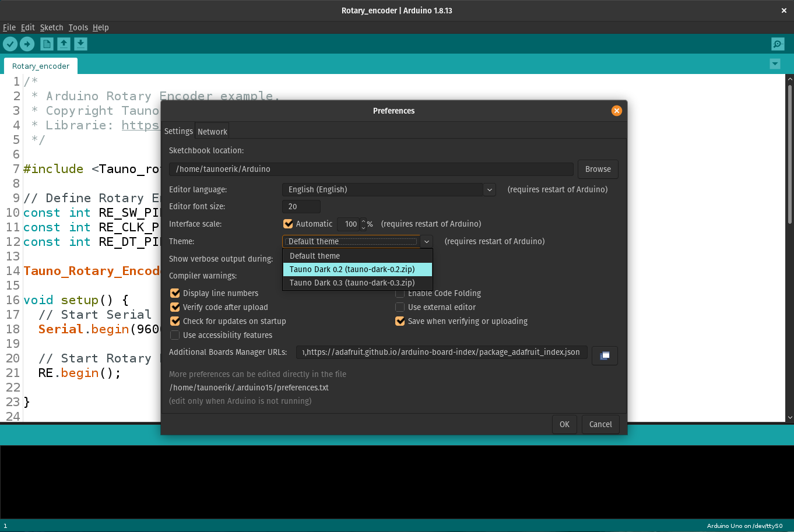Disable the Display line numbers checkbox
The height and width of the screenshot is (532, 794).
tap(175, 293)
